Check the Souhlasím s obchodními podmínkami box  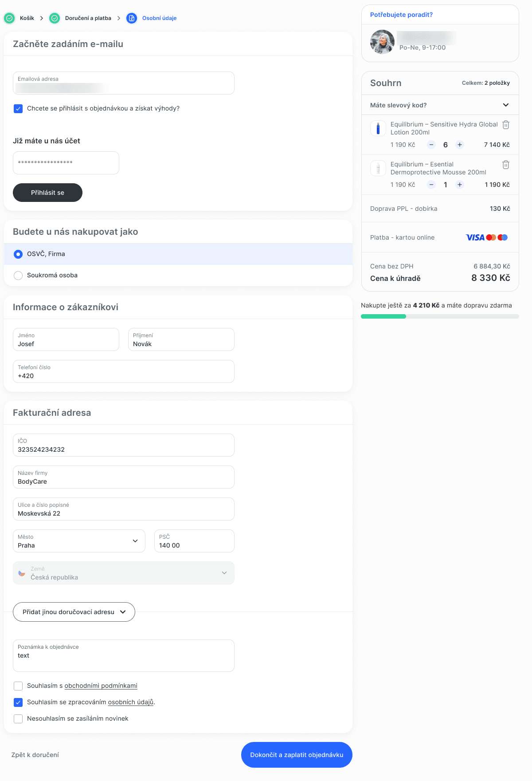click(18, 686)
